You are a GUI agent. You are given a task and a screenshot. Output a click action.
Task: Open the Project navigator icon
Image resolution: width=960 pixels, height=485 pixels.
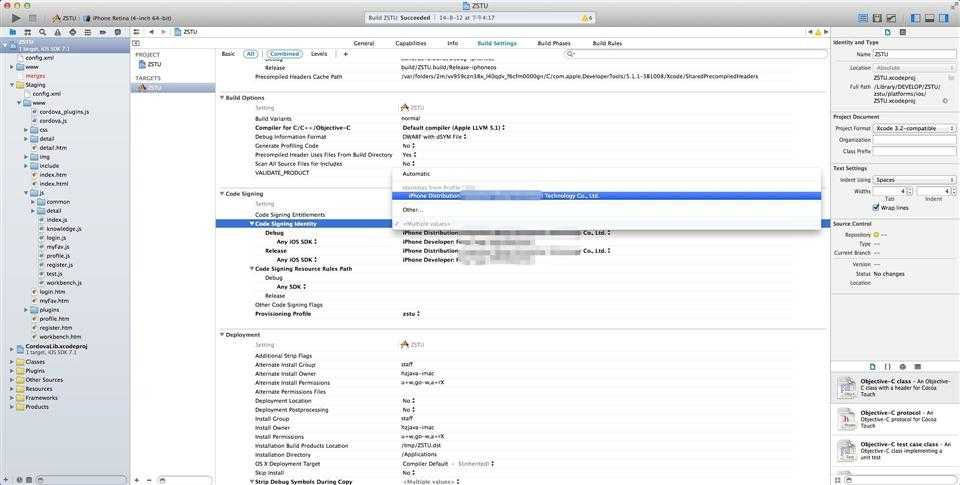point(12,32)
